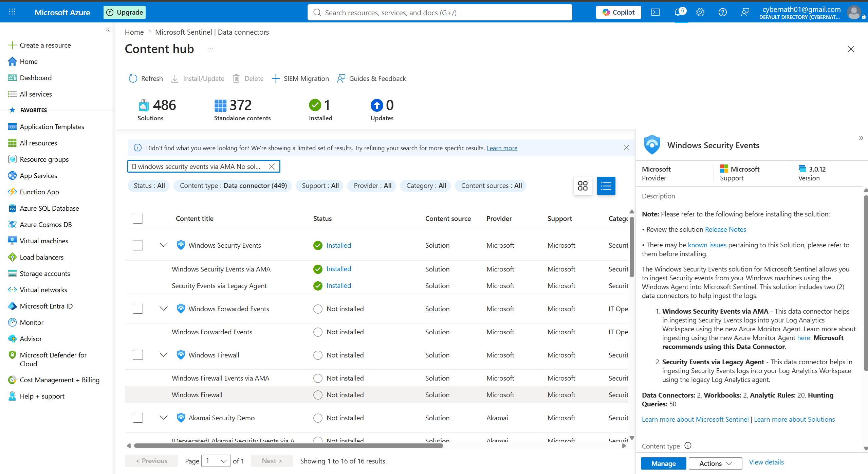Collapse the details pane with double chevron
The image size is (868, 474).
861,138
